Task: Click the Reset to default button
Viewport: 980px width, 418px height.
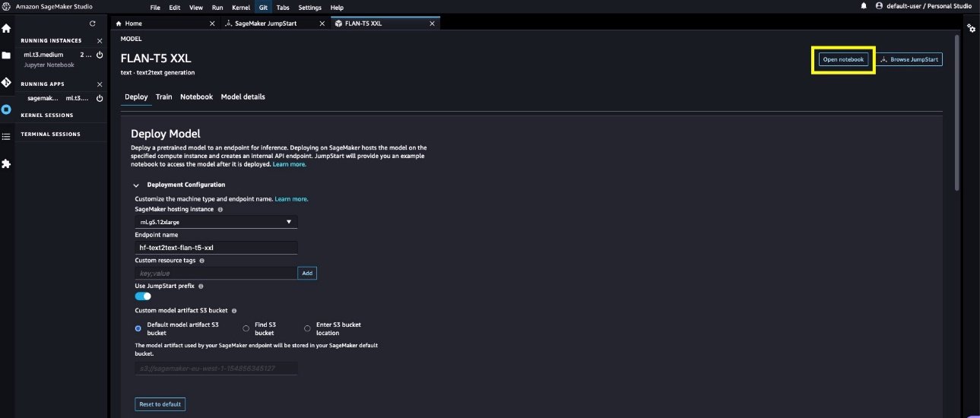Action: pyautogui.click(x=160, y=404)
